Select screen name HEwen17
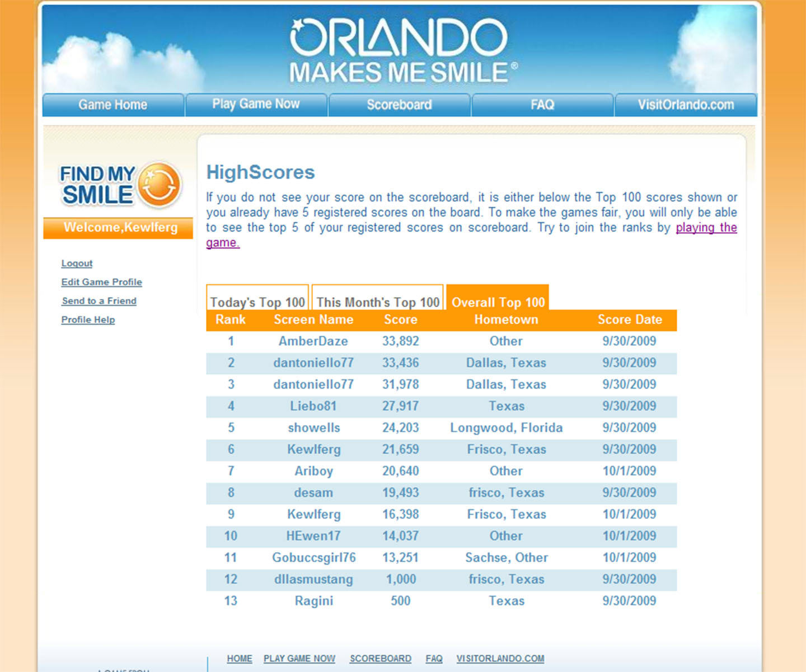The width and height of the screenshot is (806, 672). (x=313, y=536)
